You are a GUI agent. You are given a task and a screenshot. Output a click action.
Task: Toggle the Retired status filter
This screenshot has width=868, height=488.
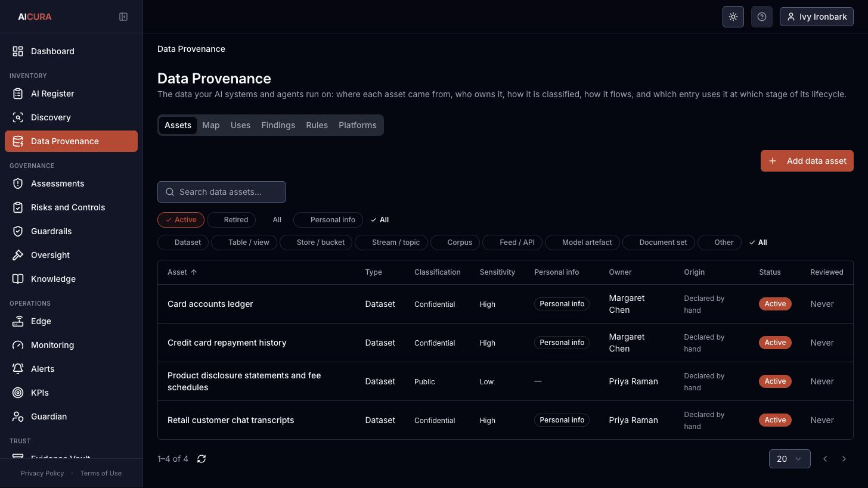pyautogui.click(x=231, y=220)
